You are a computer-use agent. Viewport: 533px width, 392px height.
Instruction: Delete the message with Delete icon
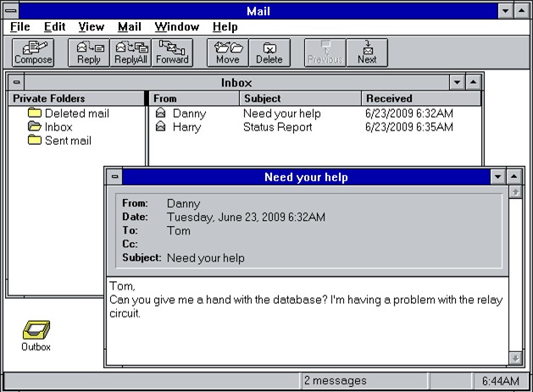coord(269,52)
